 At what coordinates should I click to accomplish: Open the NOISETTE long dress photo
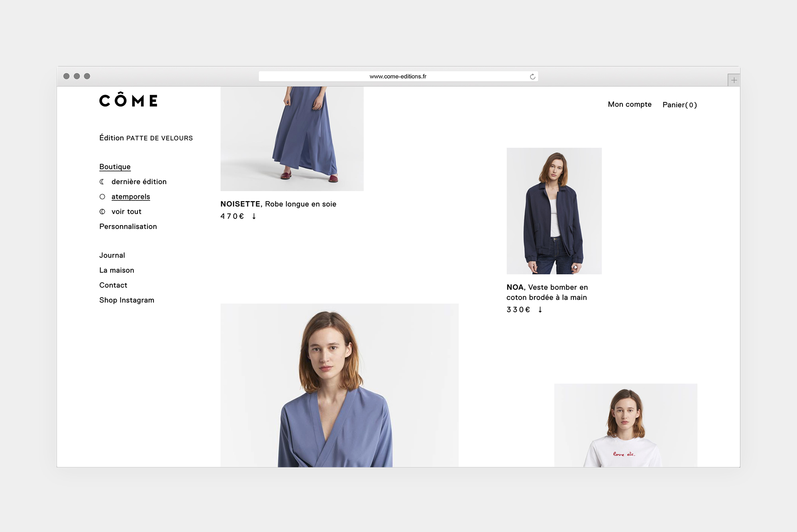(292, 138)
